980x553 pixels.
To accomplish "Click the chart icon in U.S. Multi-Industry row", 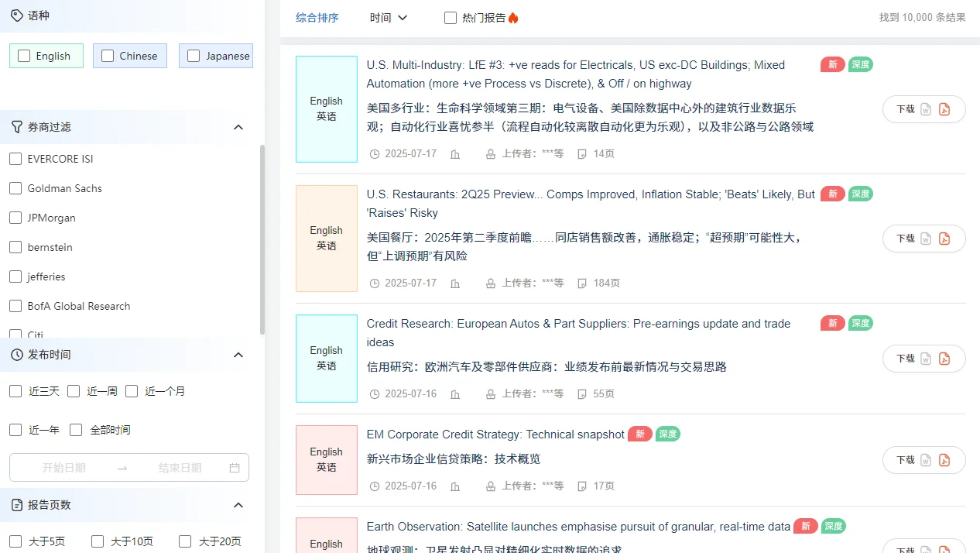I will tap(455, 154).
